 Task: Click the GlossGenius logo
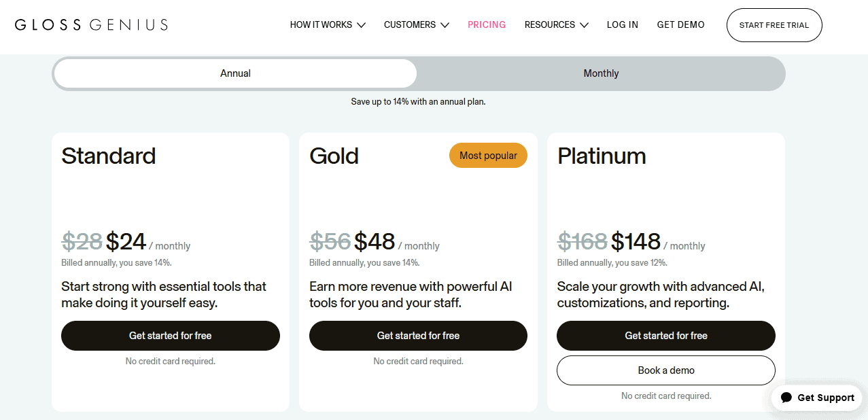pyautogui.click(x=91, y=24)
